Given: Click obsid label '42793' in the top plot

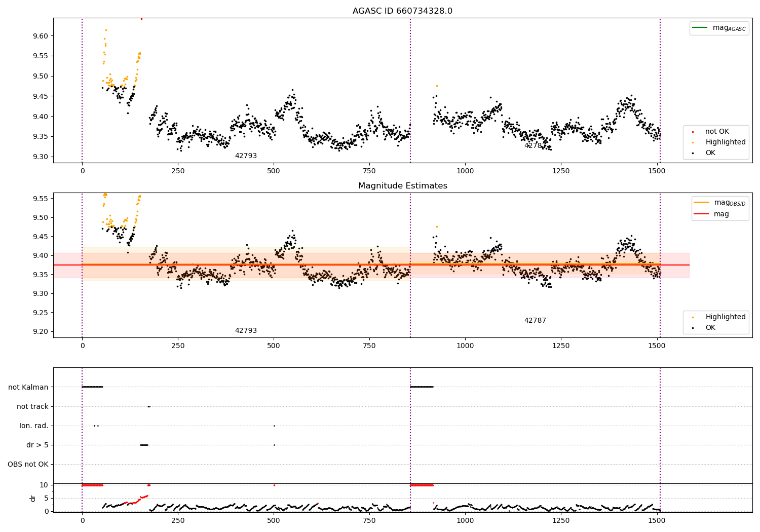Looking at the screenshot, I should pyautogui.click(x=246, y=156).
